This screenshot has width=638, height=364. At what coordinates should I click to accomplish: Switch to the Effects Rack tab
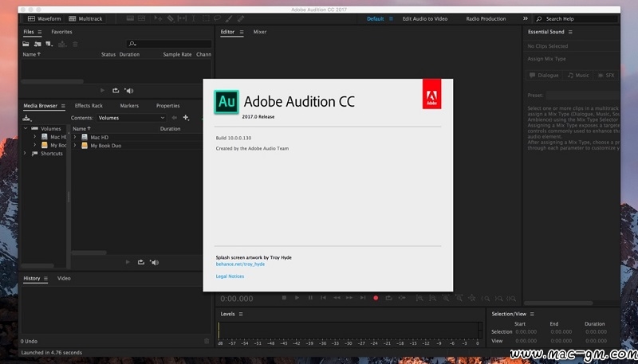89,106
